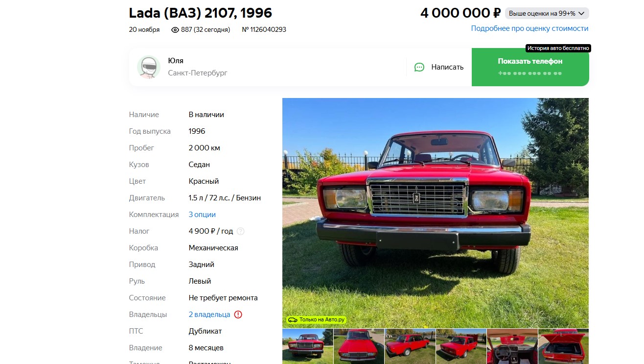The height and width of the screenshot is (364, 644).
Task: Open the '2 владельца' link
Action: click(209, 315)
